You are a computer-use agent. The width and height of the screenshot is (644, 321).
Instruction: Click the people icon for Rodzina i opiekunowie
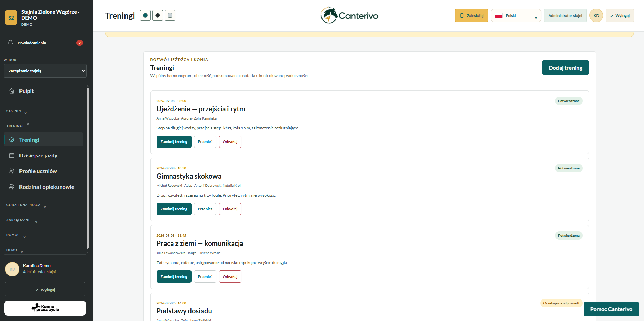click(12, 187)
